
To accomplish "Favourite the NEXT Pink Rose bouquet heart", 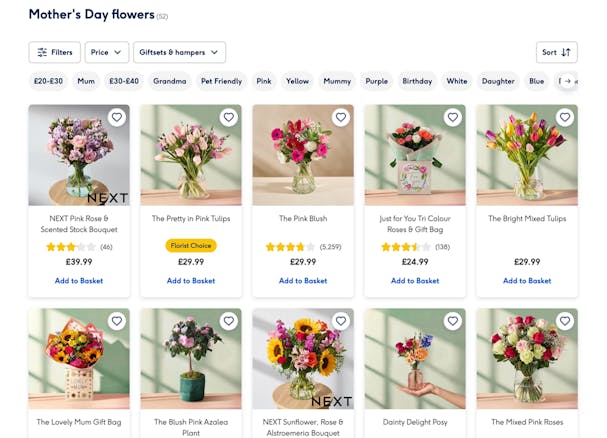I will (x=117, y=118).
